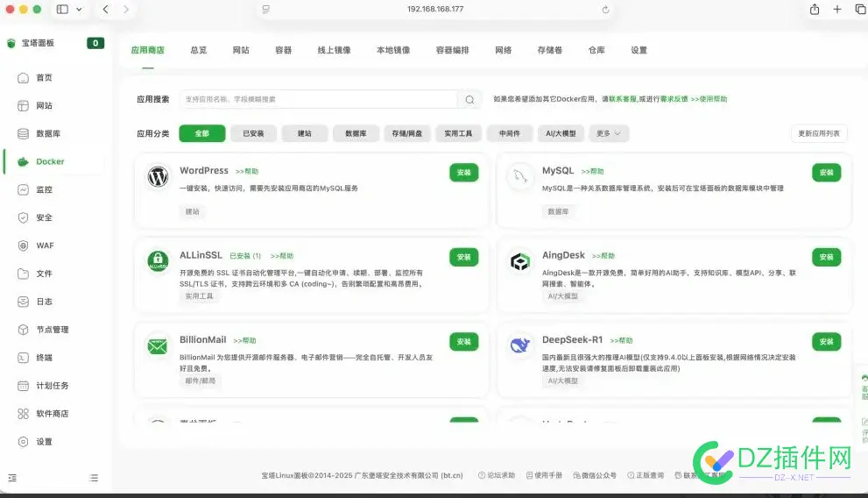
Task: Switch to the 线上镜像 tab
Action: tap(334, 50)
